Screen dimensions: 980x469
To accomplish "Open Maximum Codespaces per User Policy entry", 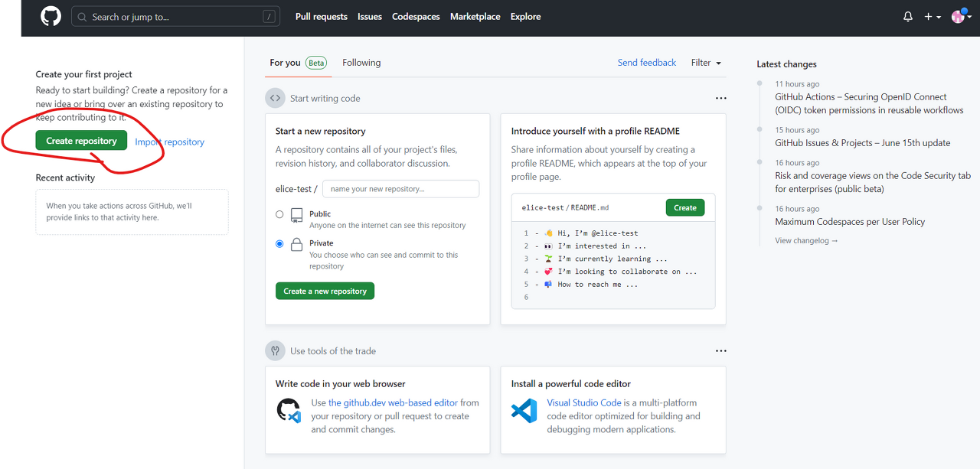I will point(850,222).
